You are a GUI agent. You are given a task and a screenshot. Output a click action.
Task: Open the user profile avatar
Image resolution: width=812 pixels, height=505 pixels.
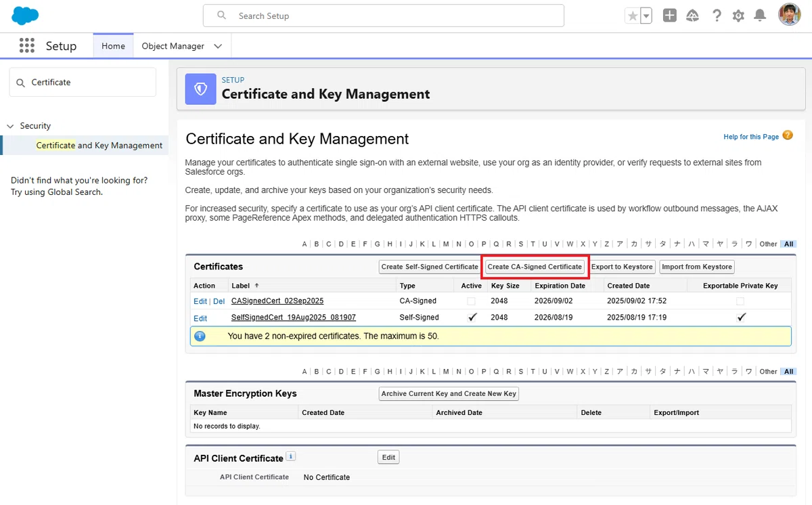(789, 15)
